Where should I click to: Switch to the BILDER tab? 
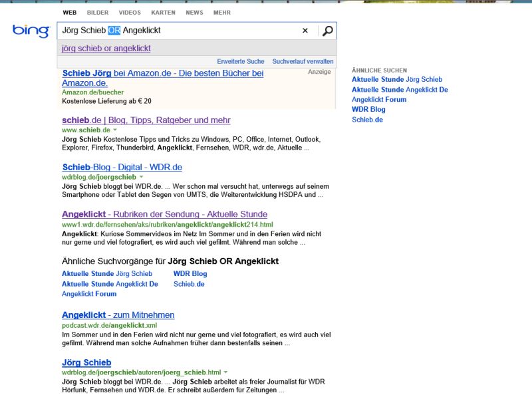(98, 13)
